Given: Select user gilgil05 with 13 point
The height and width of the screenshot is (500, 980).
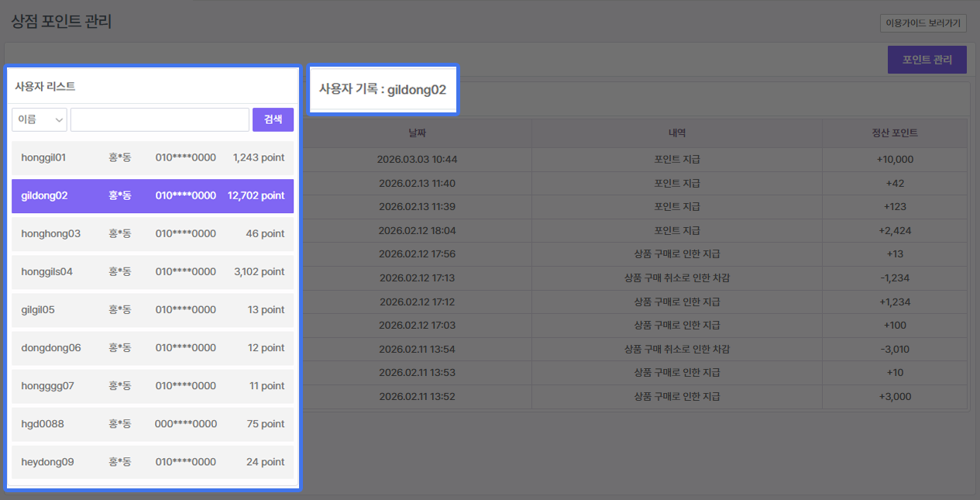Looking at the screenshot, I should tap(153, 309).
